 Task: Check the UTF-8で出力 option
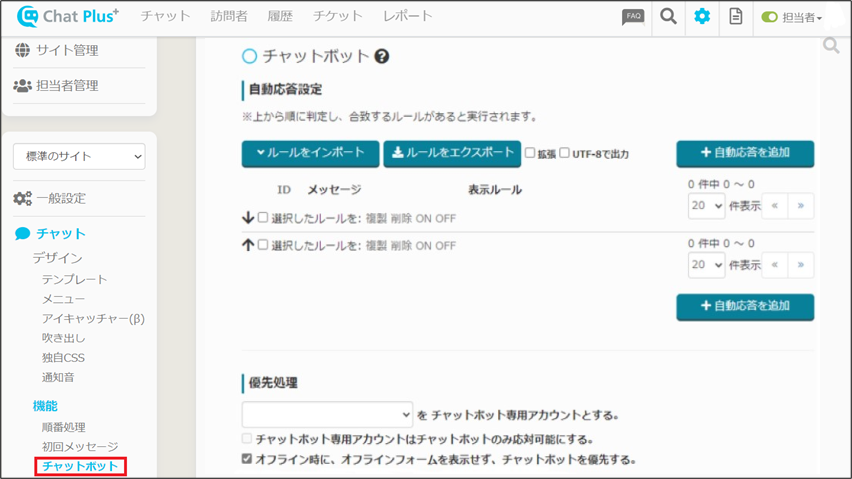(565, 153)
